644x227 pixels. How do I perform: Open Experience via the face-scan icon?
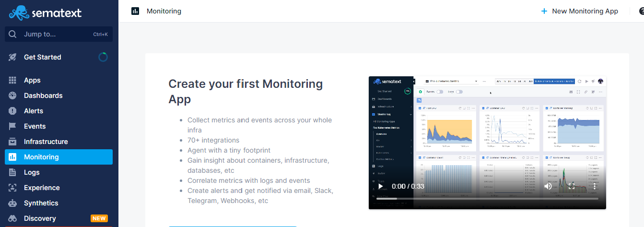tap(13, 188)
